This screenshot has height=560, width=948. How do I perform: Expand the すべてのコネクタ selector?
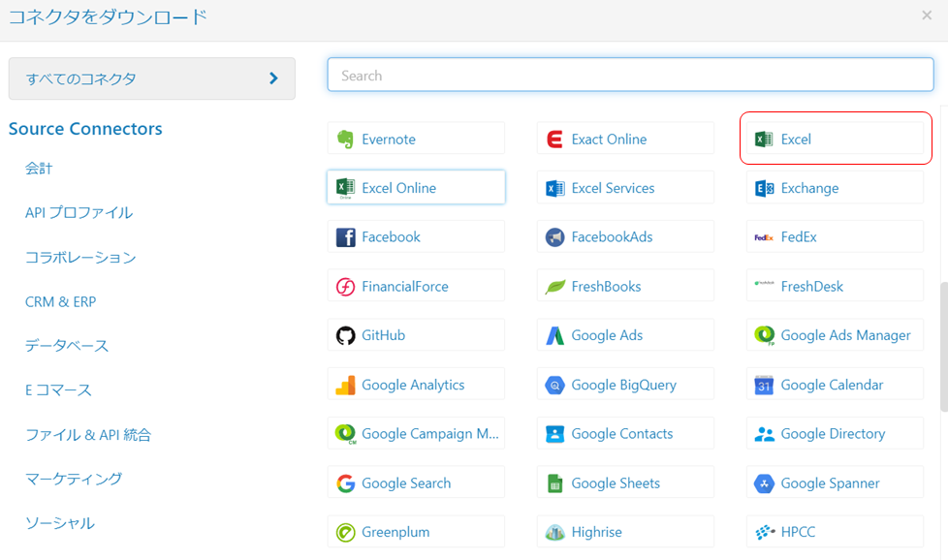coord(152,78)
